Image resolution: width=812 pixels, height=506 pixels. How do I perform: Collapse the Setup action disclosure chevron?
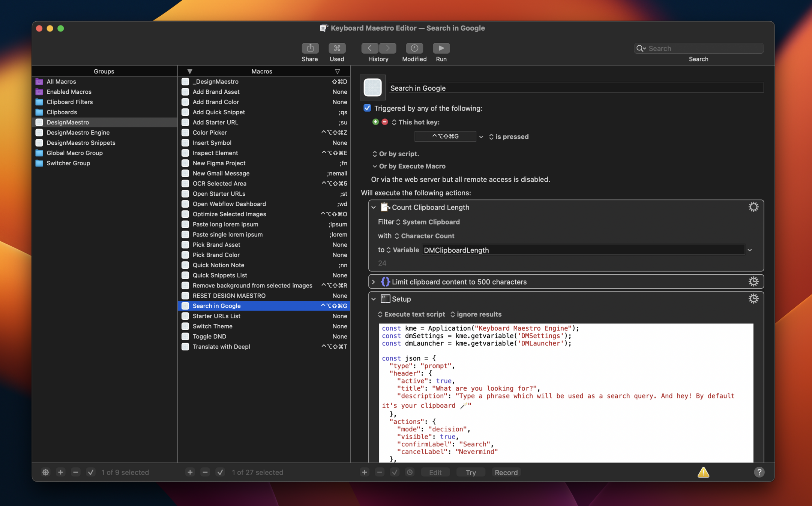pyautogui.click(x=374, y=299)
